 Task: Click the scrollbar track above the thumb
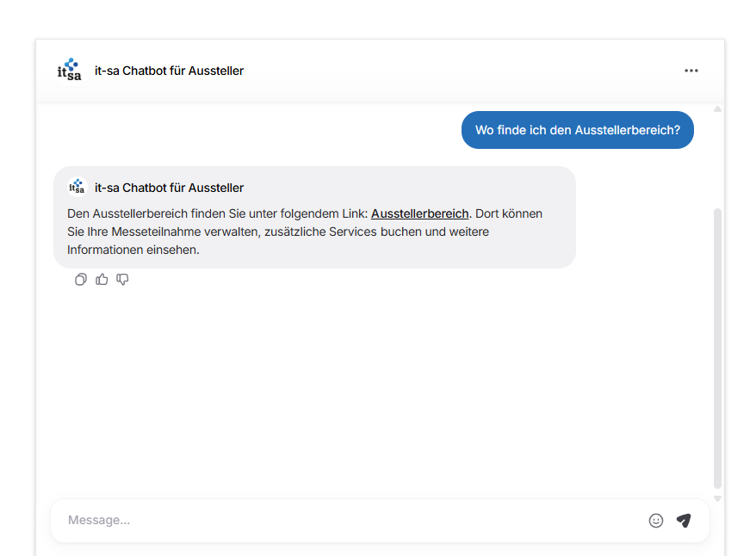(x=717, y=160)
